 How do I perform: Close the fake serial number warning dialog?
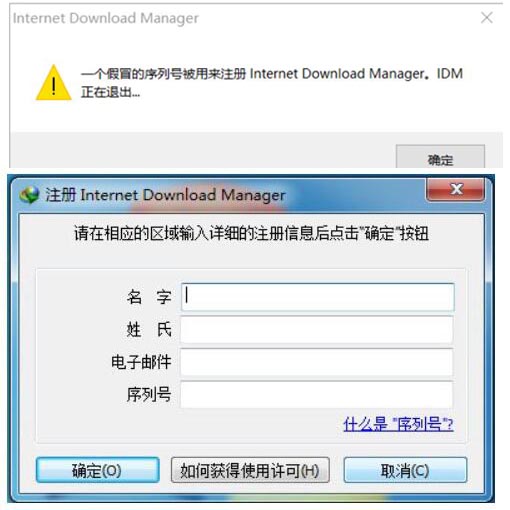[x=486, y=18]
